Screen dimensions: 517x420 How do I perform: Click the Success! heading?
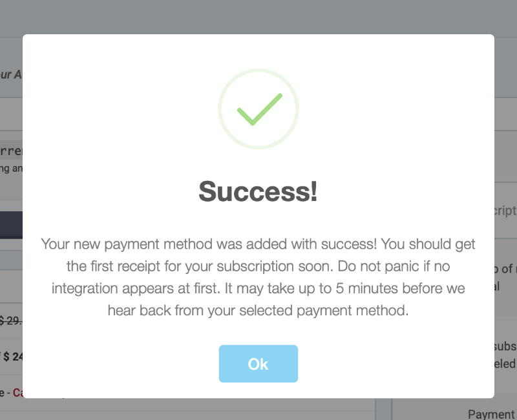258,192
